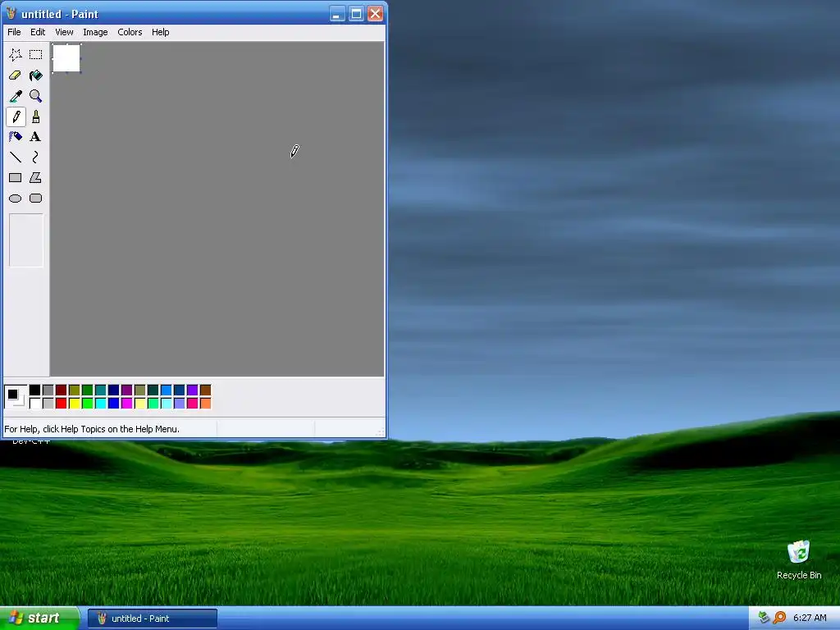This screenshot has height=630, width=840.
Task: Choose the bright yellow color swatch
Action: click(75, 403)
